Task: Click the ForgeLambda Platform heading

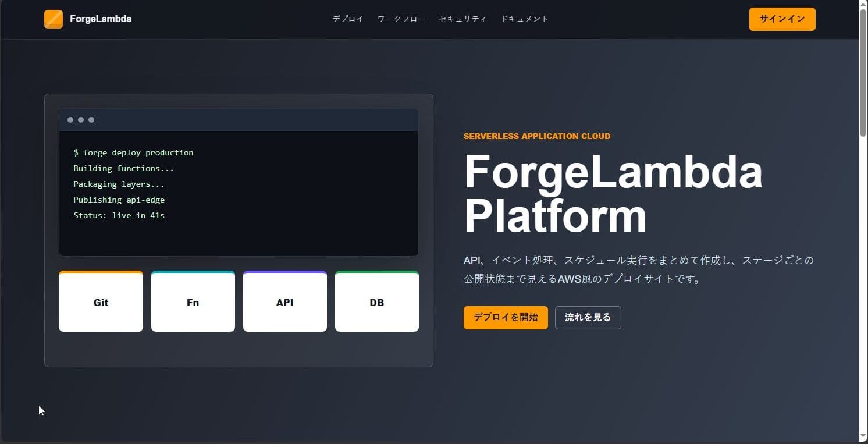Action: pyautogui.click(x=613, y=194)
